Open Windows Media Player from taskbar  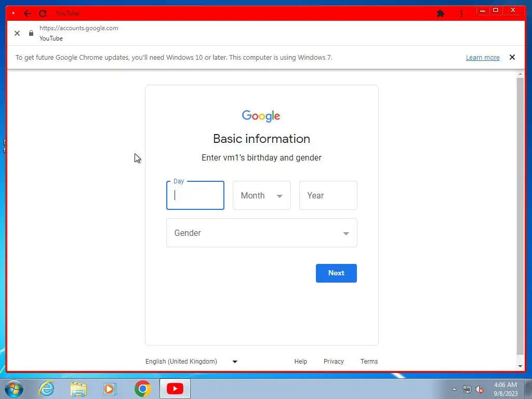pos(110,389)
